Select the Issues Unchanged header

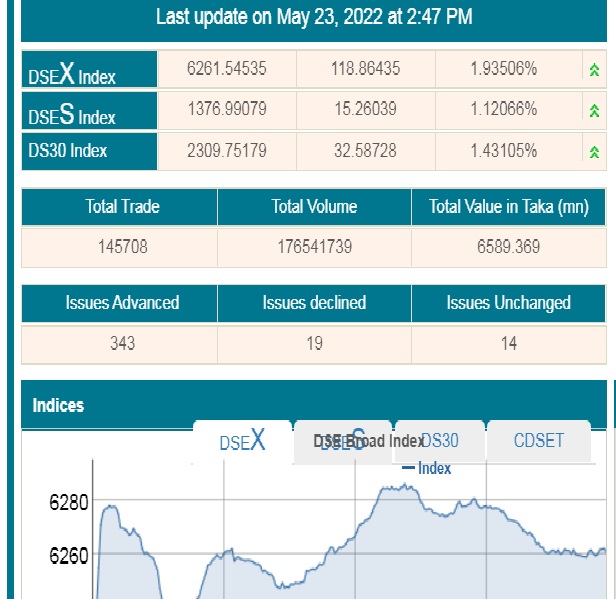pyautogui.click(x=508, y=302)
